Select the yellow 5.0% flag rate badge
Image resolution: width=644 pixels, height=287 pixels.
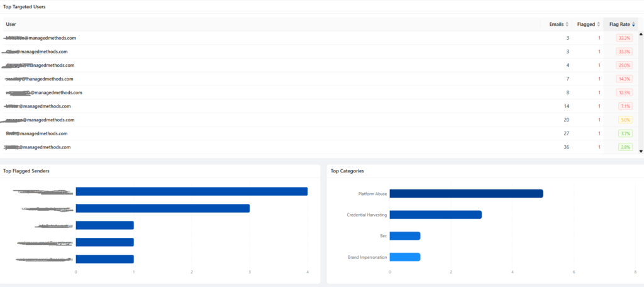626,120
